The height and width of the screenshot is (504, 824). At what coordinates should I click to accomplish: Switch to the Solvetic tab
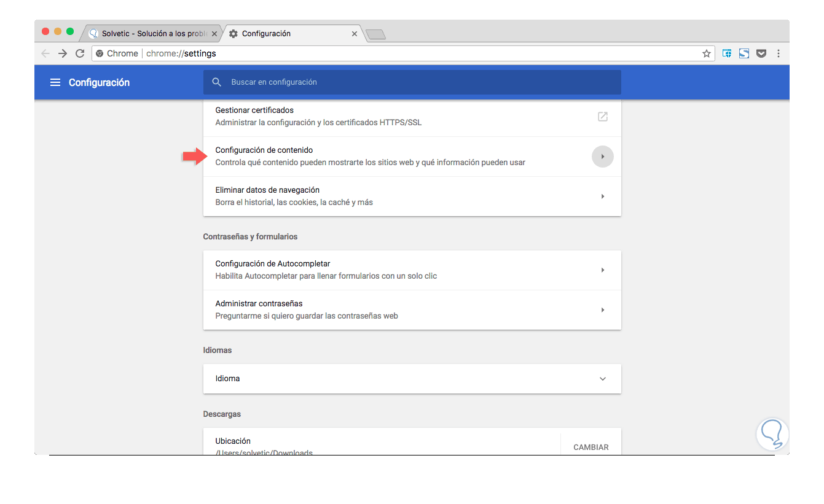pyautogui.click(x=151, y=34)
